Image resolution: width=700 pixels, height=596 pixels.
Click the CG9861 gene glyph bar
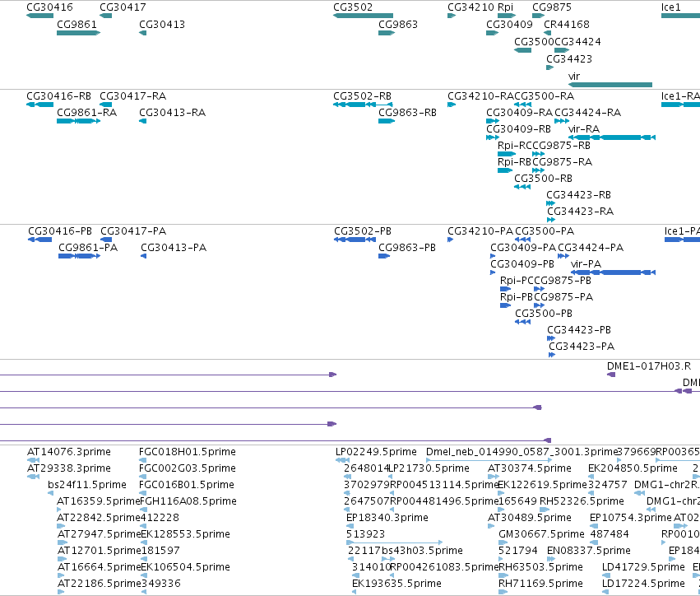click(79, 33)
